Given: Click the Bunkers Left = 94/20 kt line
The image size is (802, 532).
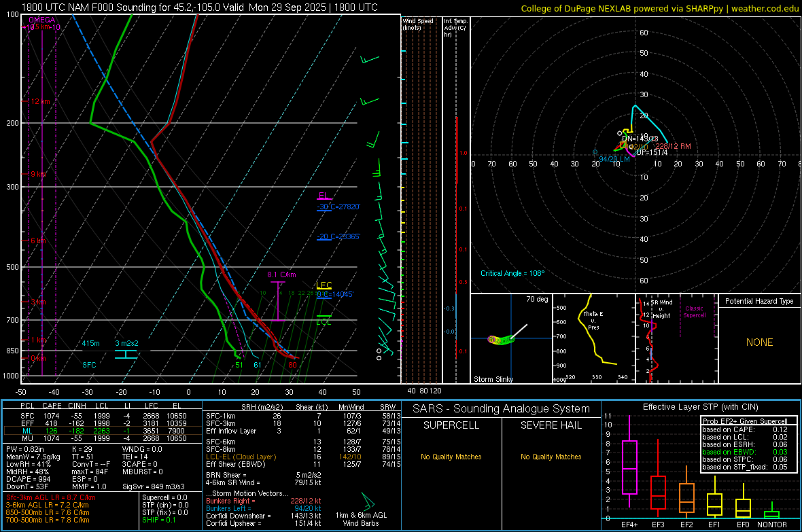Looking at the screenshot, I should point(264,508).
